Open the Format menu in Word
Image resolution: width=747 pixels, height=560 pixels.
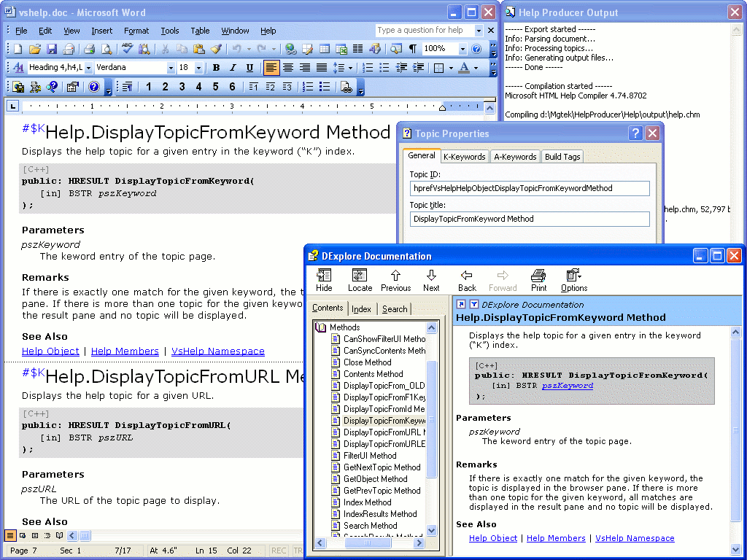pyautogui.click(x=136, y=31)
